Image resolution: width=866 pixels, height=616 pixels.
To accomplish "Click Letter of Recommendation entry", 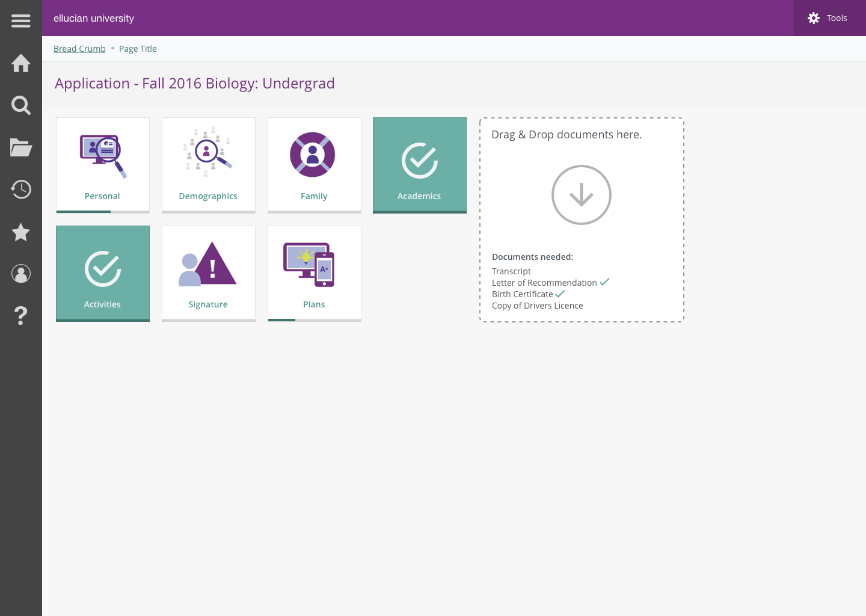I will coord(544,283).
